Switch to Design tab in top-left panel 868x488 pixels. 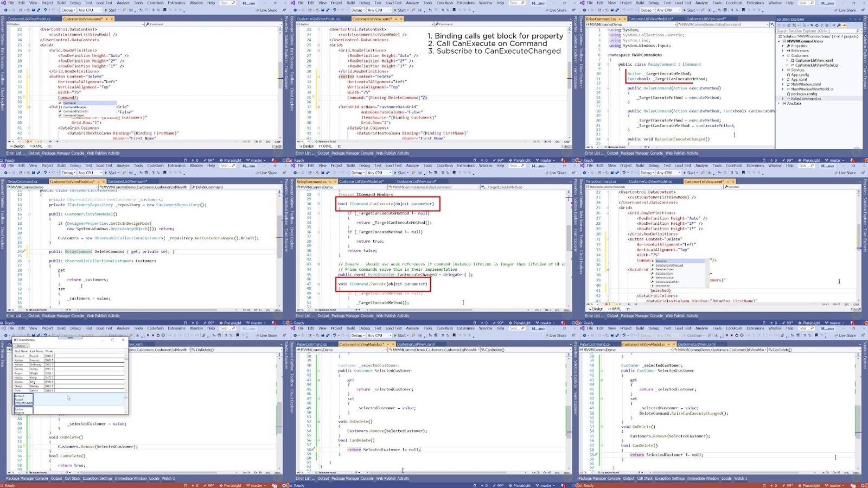pyautogui.click(x=18, y=147)
